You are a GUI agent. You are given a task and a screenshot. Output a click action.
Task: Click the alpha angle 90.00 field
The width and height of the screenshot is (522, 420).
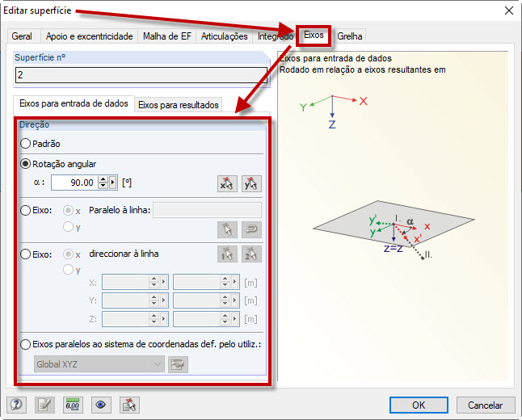pyautogui.click(x=75, y=183)
